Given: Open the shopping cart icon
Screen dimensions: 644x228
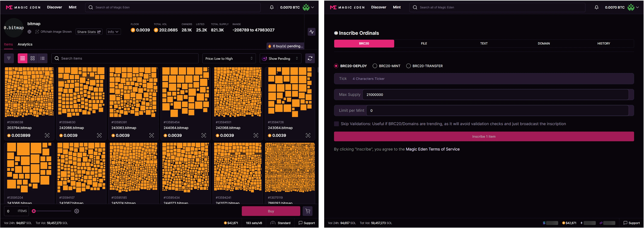Looking at the screenshot, I should pos(307,211).
